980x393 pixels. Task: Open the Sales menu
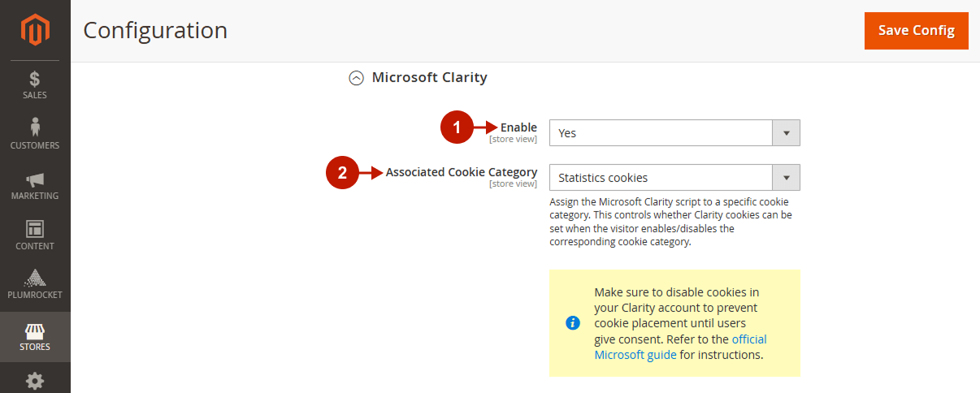click(35, 85)
